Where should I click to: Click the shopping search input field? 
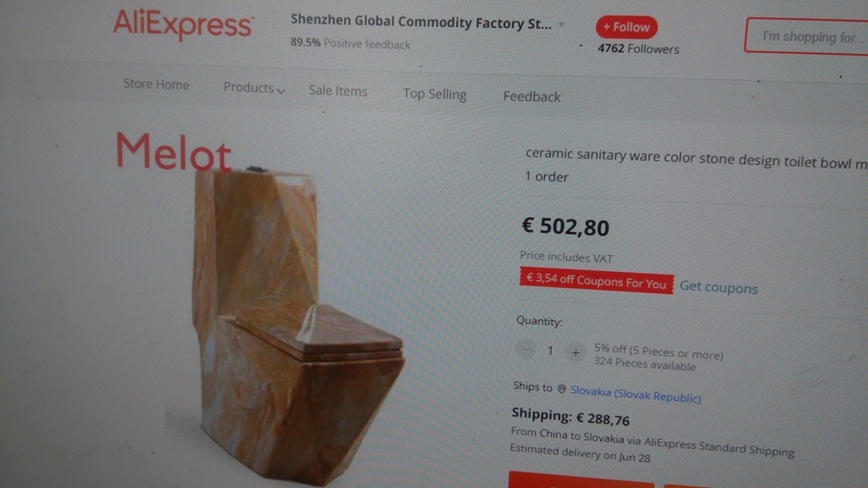coord(807,36)
